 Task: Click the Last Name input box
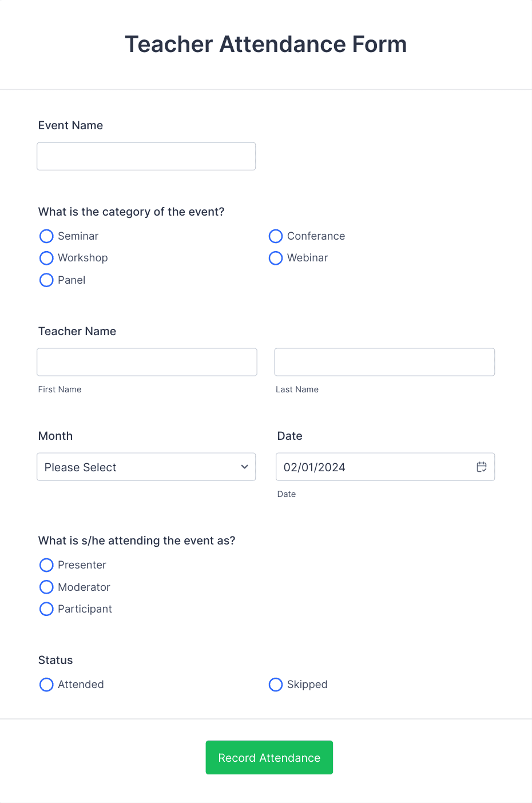pos(384,361)
